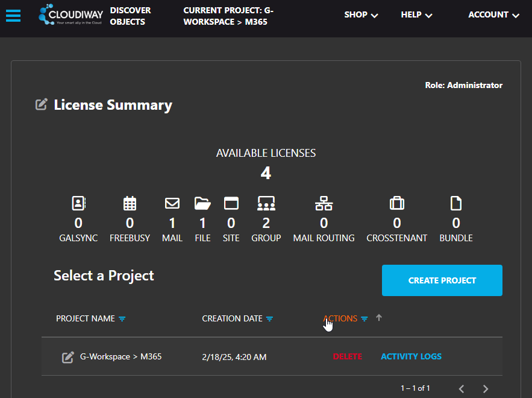The image size is (532, 398).
Task: Click the MAIL envelope icon
Action: (172, 203)
